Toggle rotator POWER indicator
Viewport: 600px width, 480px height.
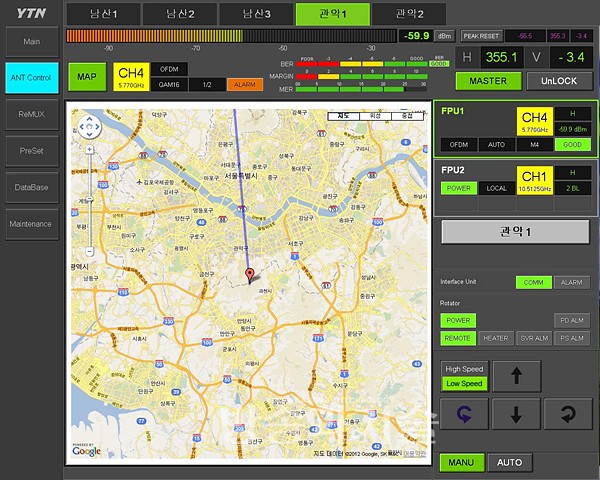458,320
